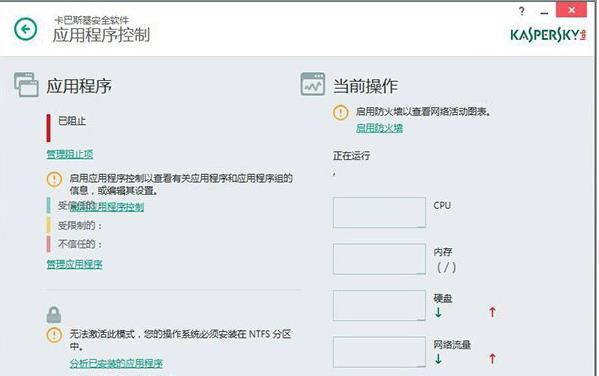
Task: Click the 受限制的 label
Action: pyautogui.click(x=80, y=226)
